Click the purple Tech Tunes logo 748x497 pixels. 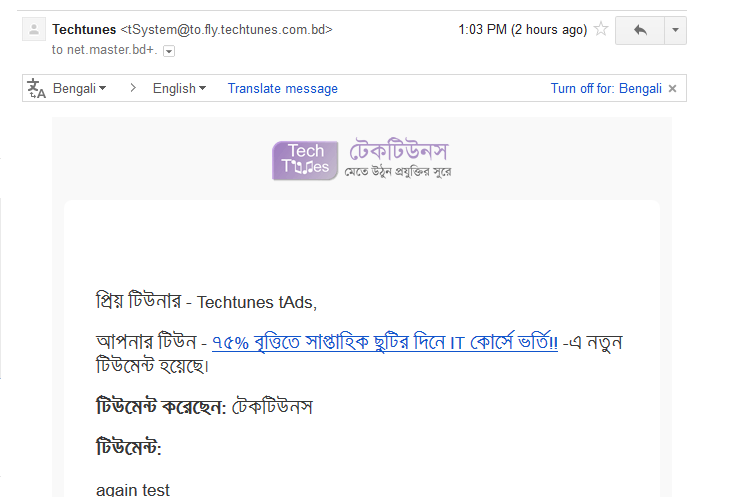pos(305,160)
